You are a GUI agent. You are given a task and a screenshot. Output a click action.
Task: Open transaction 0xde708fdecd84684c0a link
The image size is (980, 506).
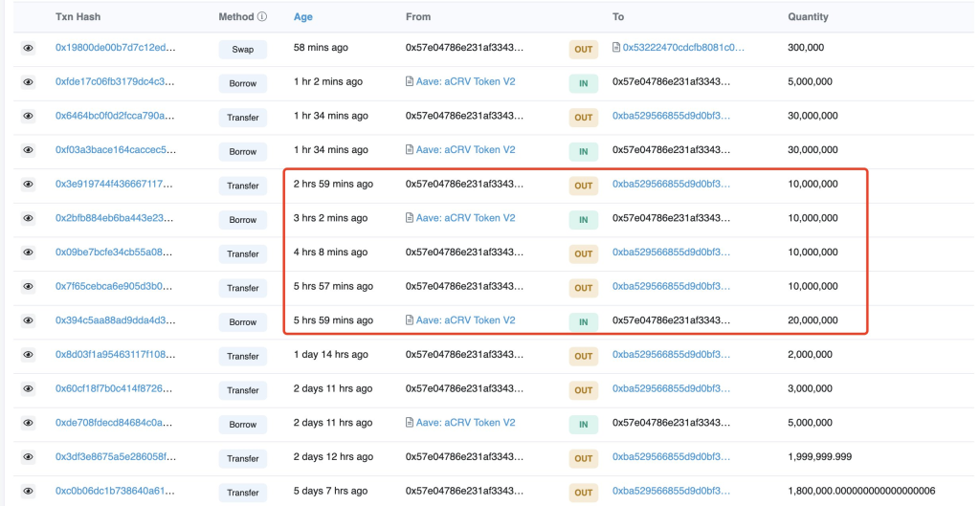click(115, 423)
